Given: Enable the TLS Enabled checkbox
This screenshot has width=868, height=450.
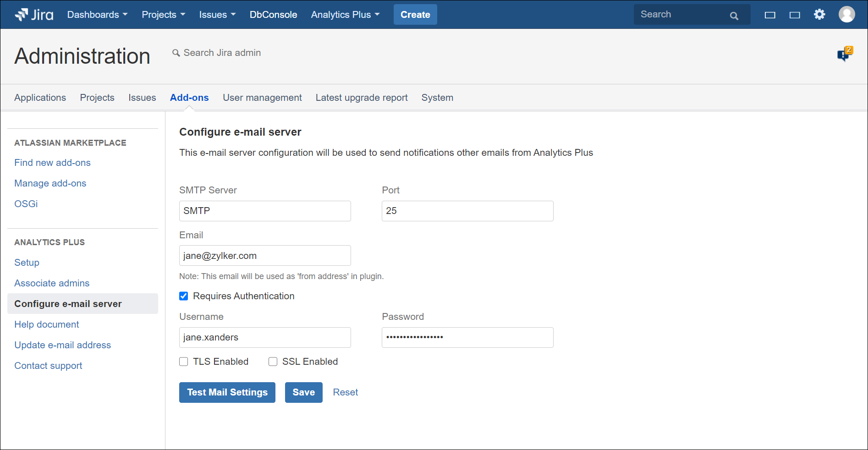Looking at the screenshot, I should pyautogui.click(x=184, y=362).
